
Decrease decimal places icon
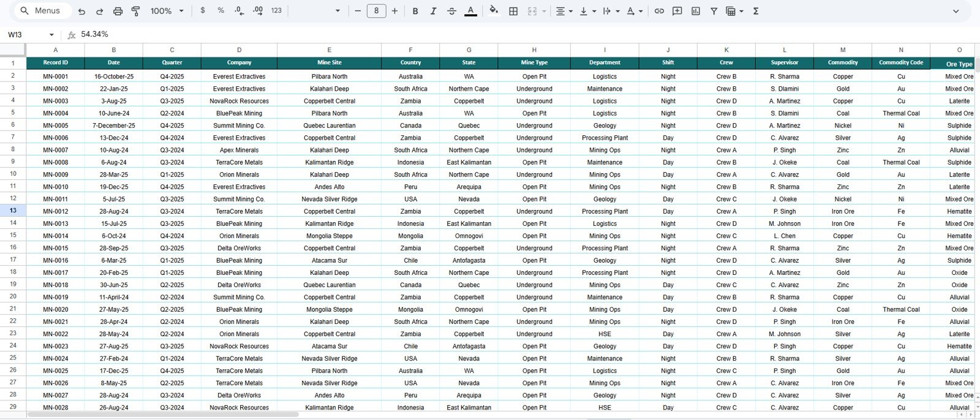coord(239,11)
